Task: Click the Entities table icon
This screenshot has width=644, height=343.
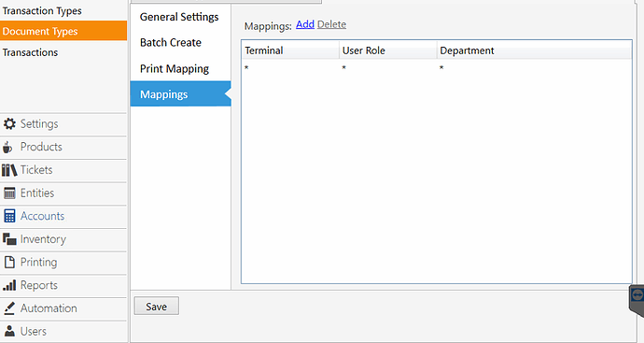Action: (9, 193)
